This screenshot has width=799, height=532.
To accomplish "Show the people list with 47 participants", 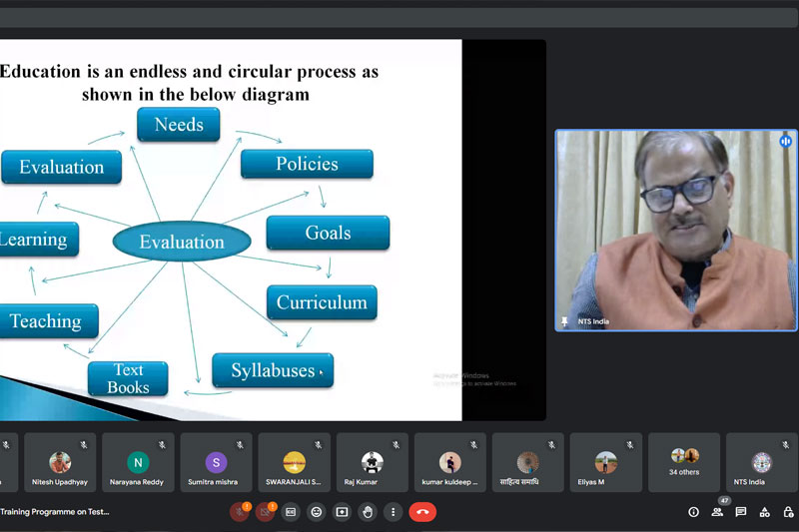I will (717, 512).
